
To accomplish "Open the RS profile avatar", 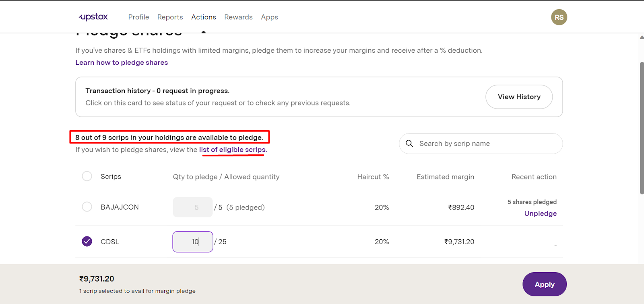I will pyautogui.click(x=559, y=17).
